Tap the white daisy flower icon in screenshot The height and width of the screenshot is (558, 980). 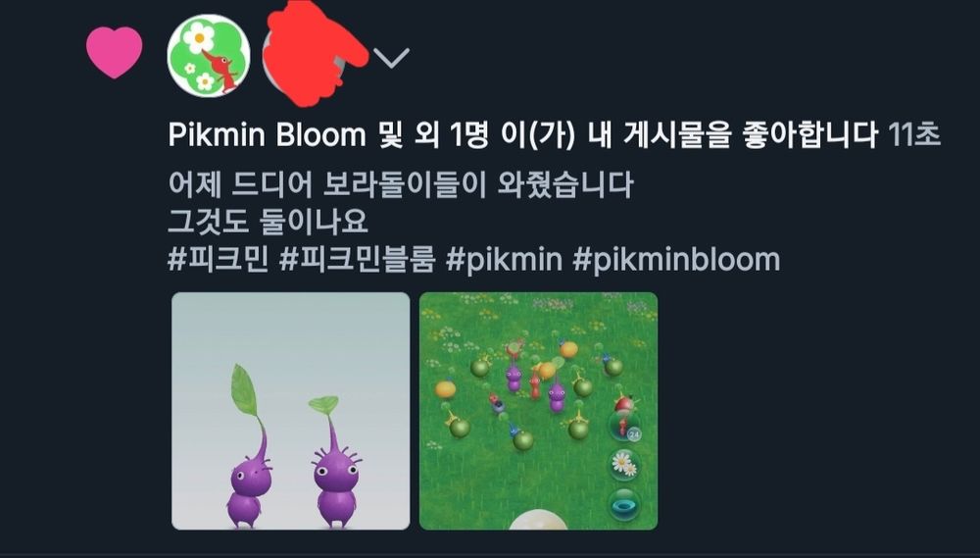(623, 465)
